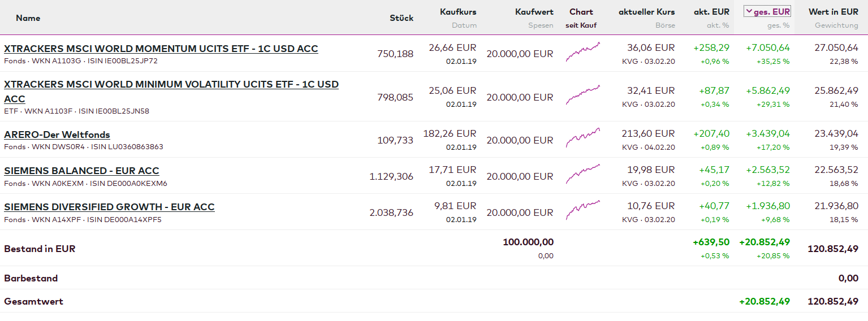The height and width of the screenshot is (321, 868).
Task: Sort the table by Kaufwert column
Action: [x=534, y=11]
